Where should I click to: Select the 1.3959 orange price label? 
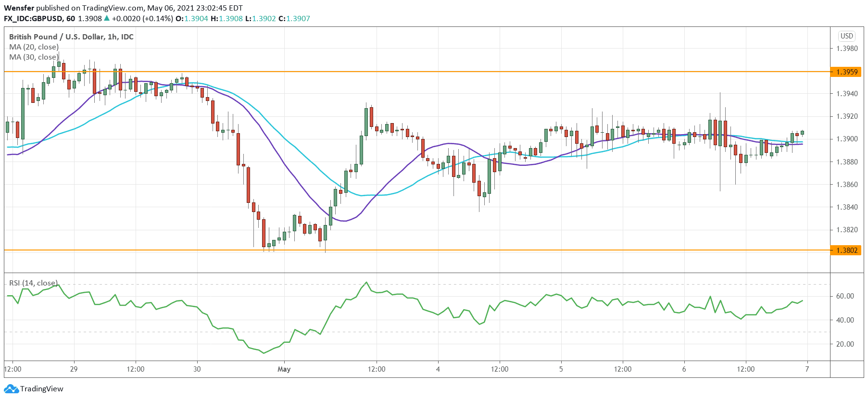(x=847, y=72)
